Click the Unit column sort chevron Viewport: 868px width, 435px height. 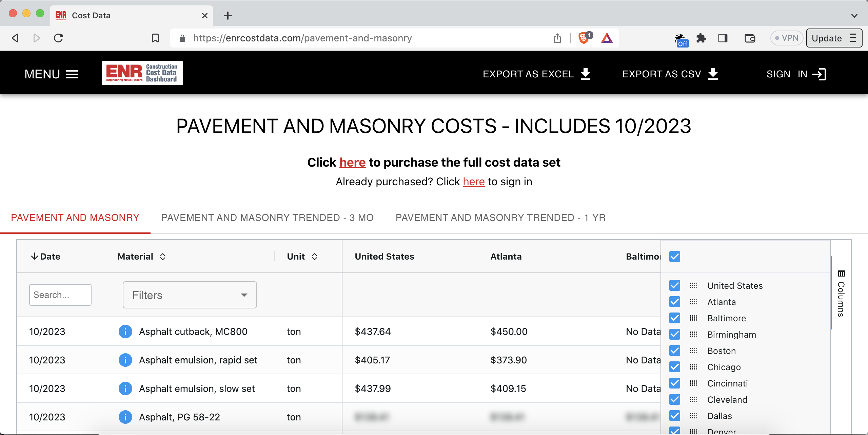(x=314, y=257)
